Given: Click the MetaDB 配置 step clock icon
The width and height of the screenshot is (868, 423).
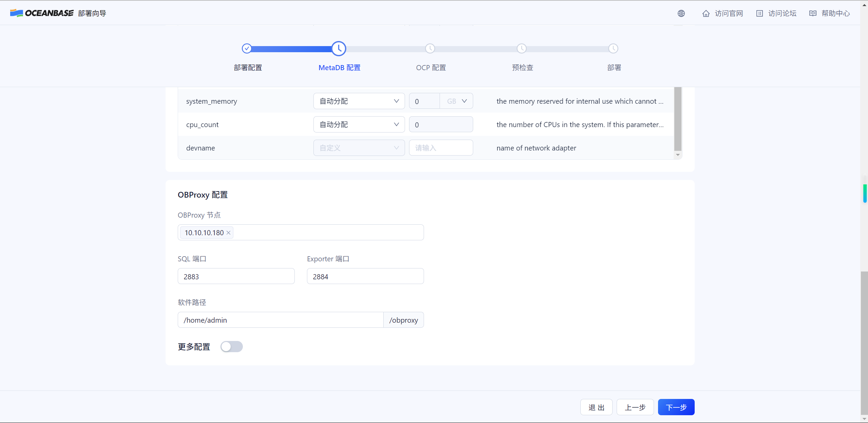Looking at the screenshot, I should click(x=339, y=48).
